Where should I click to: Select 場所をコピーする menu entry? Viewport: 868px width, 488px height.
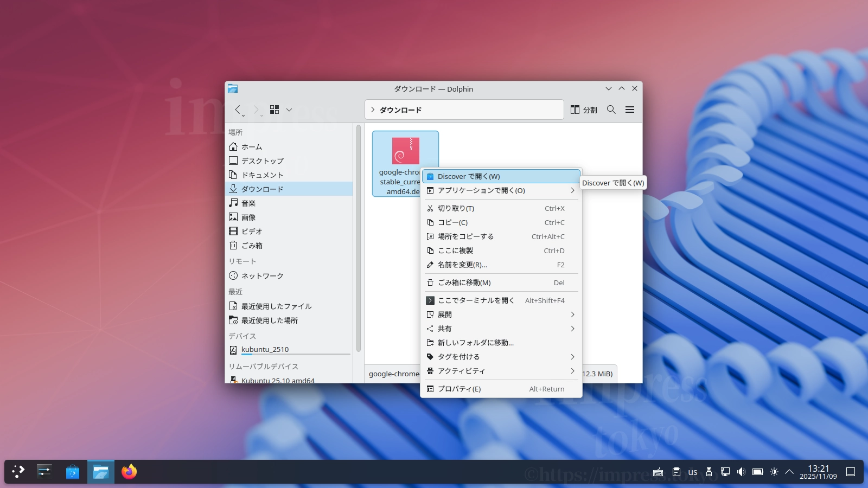click(x=501, y=236)
